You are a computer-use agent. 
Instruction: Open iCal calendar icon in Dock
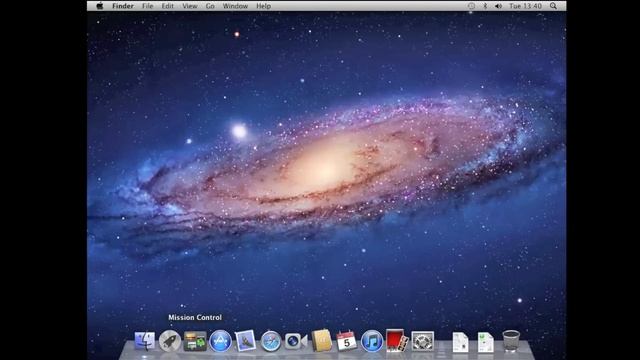click(347, 340)
